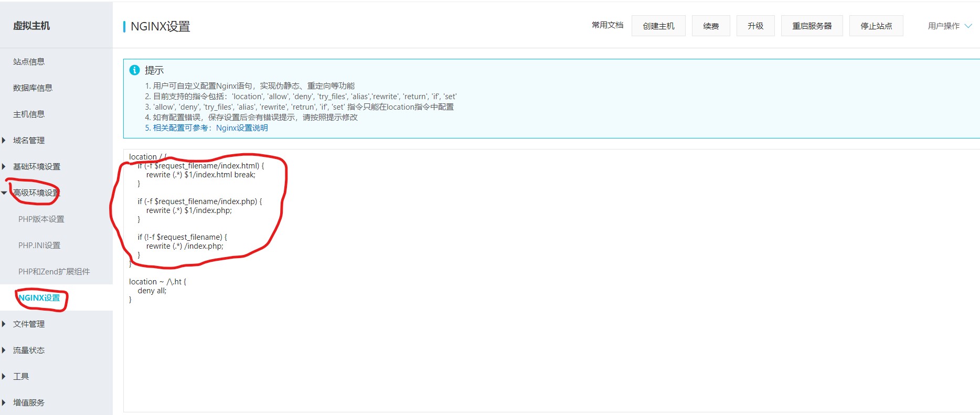The image size is (980, 415).
Task: Expand the 基础环境设置 section arrow
Action: click(4, 166)
